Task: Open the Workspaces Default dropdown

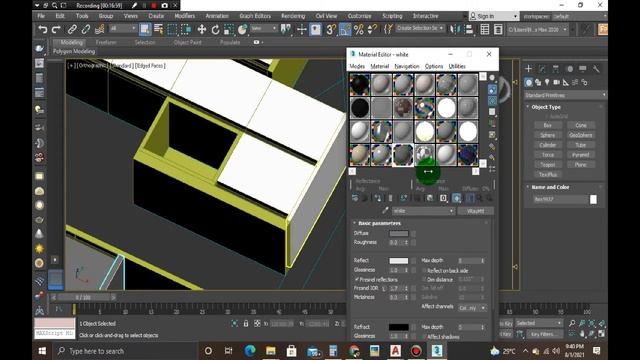Action: (580, 16)
